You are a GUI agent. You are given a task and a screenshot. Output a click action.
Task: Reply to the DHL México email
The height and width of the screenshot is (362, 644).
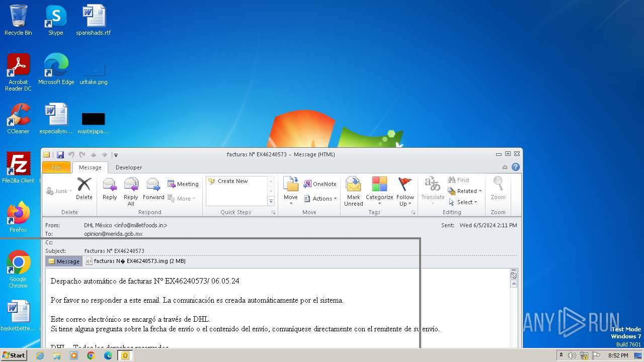tap(110, 189)
